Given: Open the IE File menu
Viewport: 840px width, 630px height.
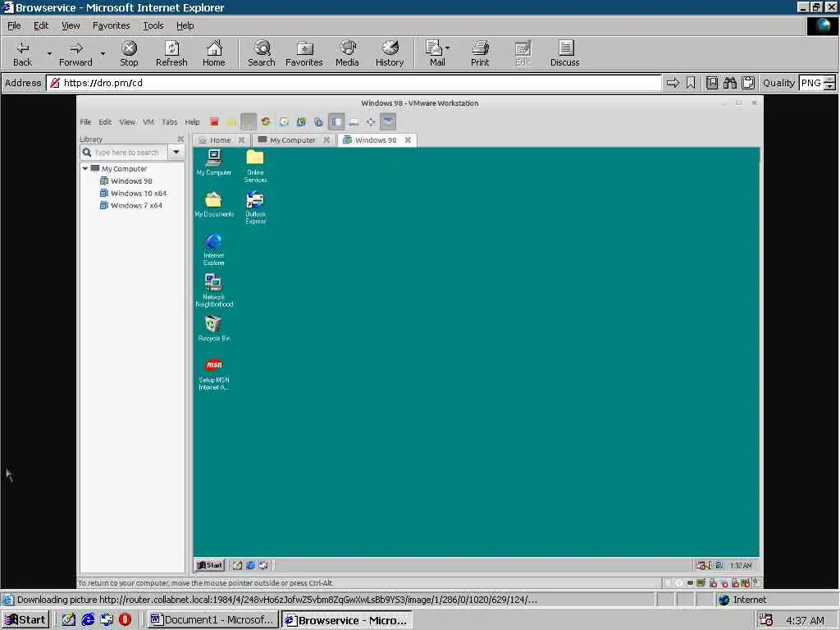Looking at the screenshot, I should (14, 25).
